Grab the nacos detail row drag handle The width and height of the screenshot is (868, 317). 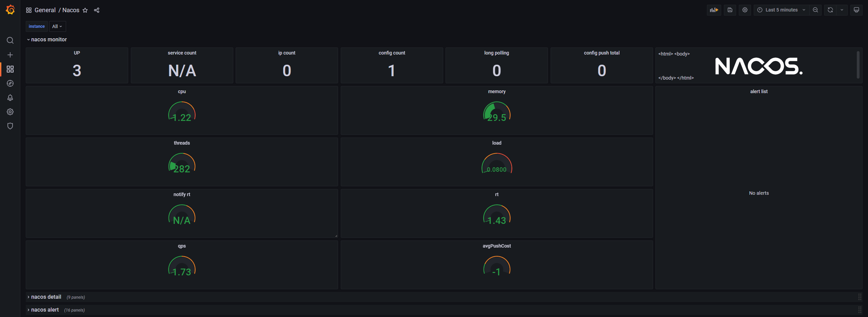(860, 297)
